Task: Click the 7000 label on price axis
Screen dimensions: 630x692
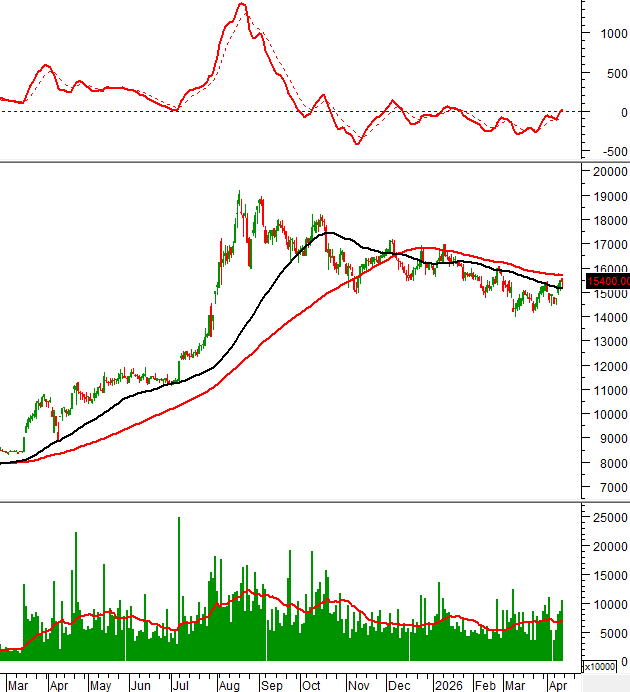Action: pyautogui.click(x=603, y=488)
